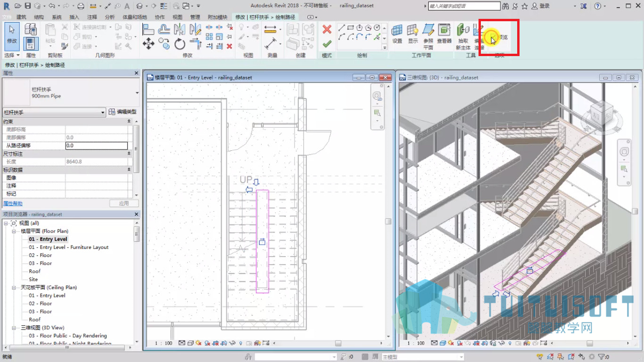The width and height of the screenshot is (644, 362).
Task: Open the 属性帮助 properties help link
Action: [13, 204]
